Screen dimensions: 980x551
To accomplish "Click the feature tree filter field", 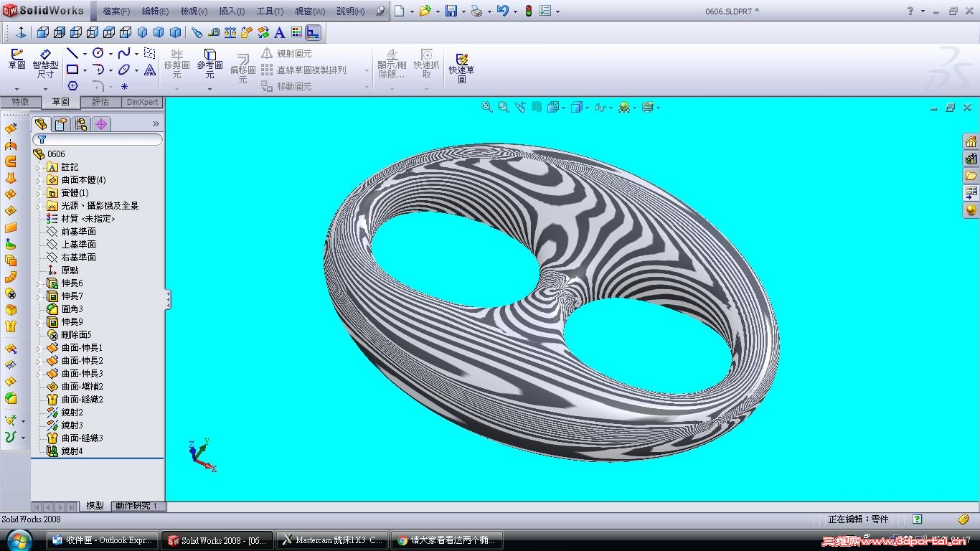I will [x=98, y=140].
